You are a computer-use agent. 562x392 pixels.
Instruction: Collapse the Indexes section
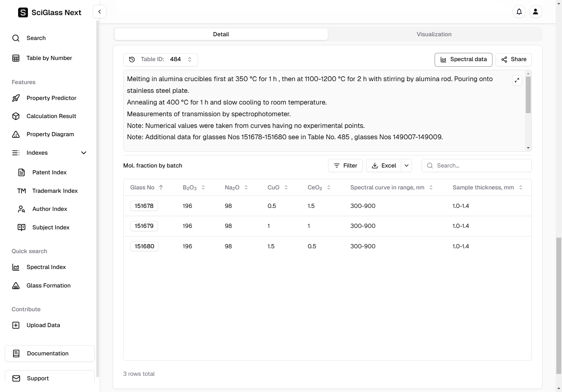point(84,153)
